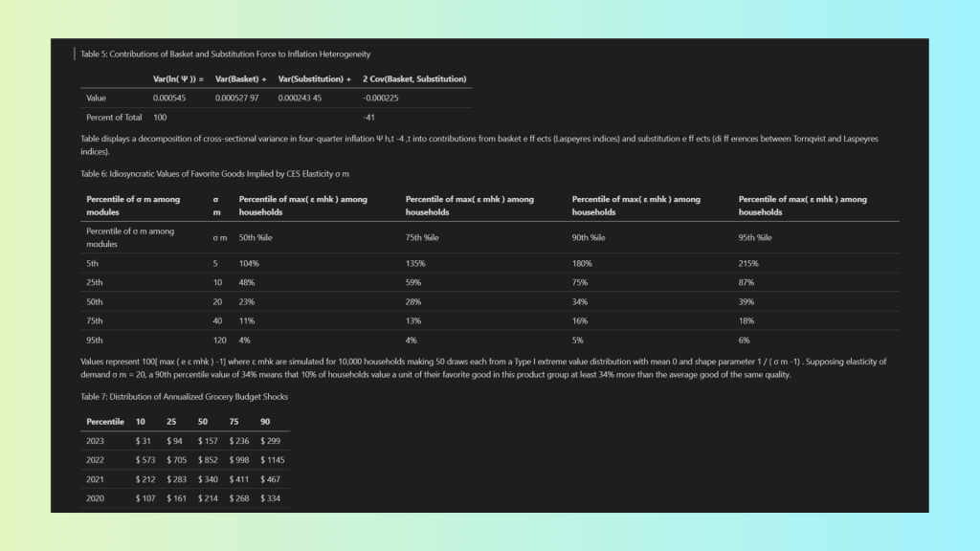Click the Table 7 caption text

(x=184, y=396)
